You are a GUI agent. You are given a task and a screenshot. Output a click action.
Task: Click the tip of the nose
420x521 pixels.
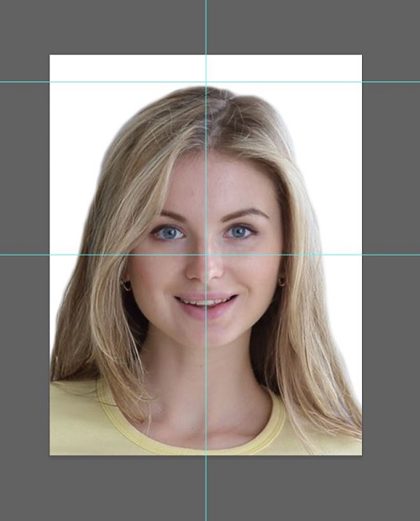[x=204, y=271]
